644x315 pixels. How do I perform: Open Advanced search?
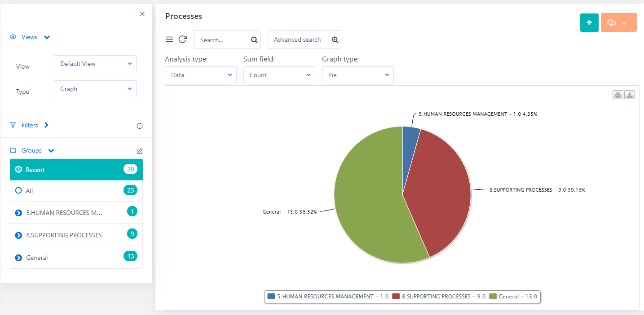point(304,39)
